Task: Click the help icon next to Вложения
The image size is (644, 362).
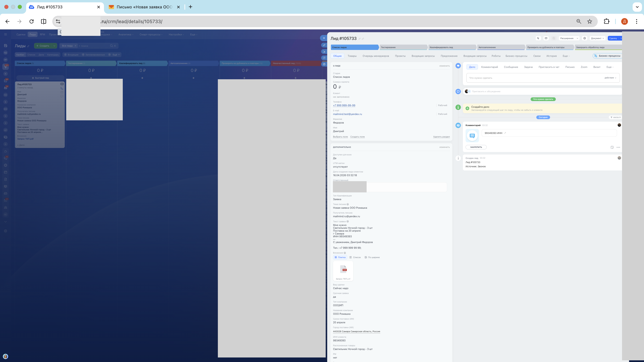Action: (345, 253)
